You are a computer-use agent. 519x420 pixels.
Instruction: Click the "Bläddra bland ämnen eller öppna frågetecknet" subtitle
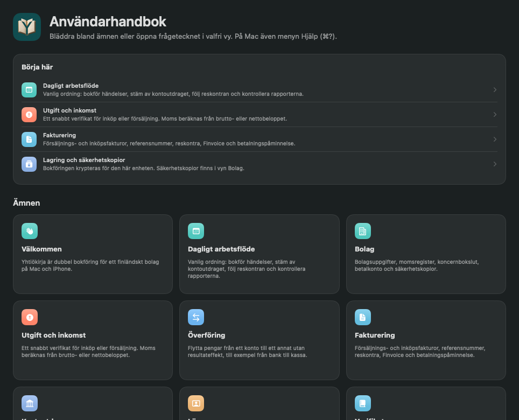[193, 37]
